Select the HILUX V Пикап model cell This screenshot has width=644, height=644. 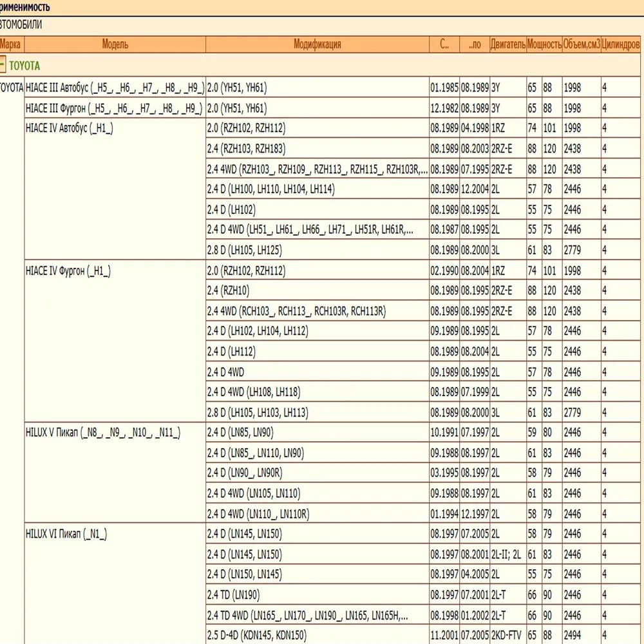[103, 433]
